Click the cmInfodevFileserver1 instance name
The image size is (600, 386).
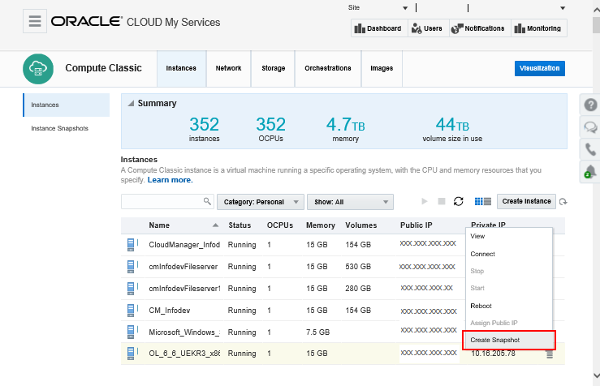pyautogui.click(x=184, y=288)
